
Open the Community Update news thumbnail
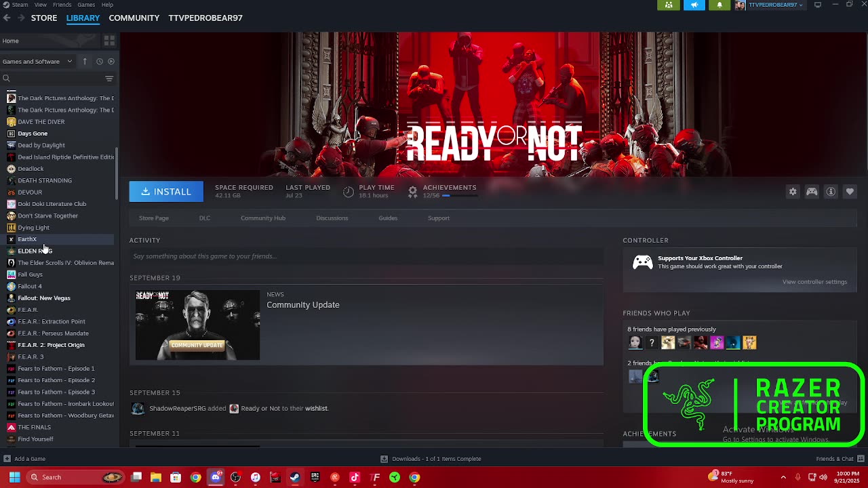(197, 325)
